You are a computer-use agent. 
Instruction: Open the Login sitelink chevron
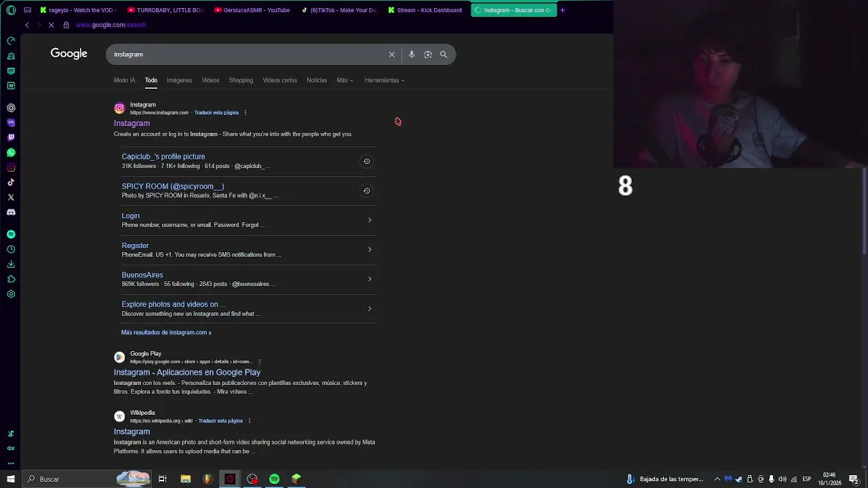370,220
